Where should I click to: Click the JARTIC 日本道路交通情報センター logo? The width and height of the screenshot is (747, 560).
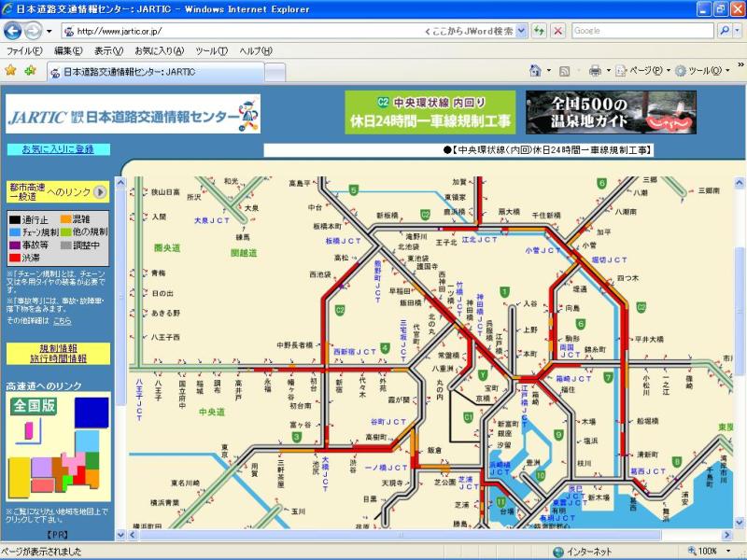coord(133,114)
